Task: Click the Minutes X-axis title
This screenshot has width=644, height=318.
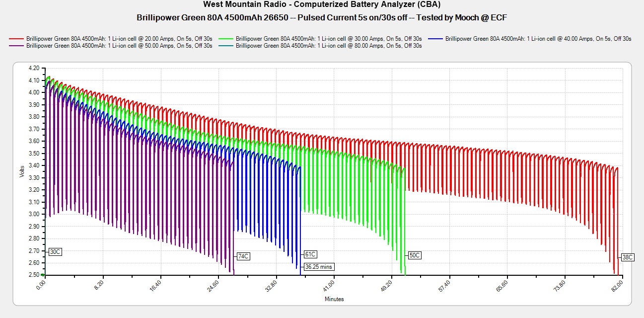Action: click(x=334, y=299)
